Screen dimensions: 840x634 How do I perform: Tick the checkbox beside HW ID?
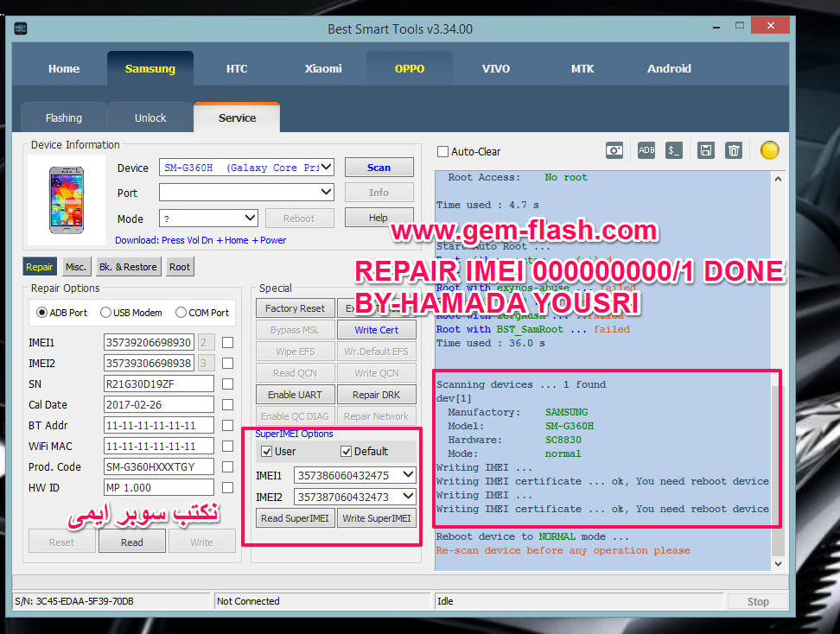point(227,487)
